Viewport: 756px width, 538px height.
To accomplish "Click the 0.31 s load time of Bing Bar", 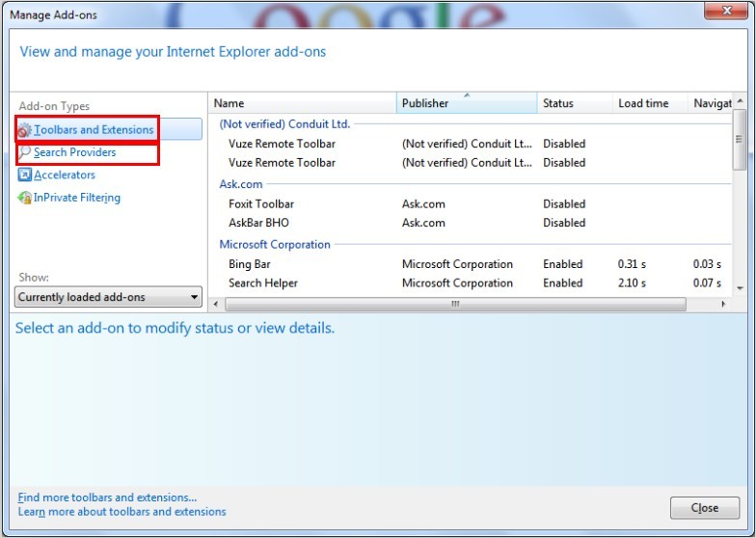I will [x=632, y=264].
